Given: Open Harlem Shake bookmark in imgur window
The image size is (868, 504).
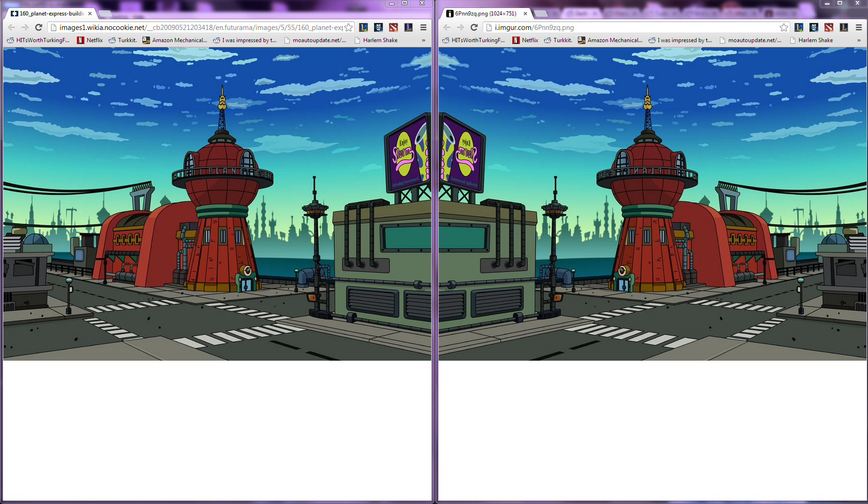Looking at the screenshot, I should point(811,40).
